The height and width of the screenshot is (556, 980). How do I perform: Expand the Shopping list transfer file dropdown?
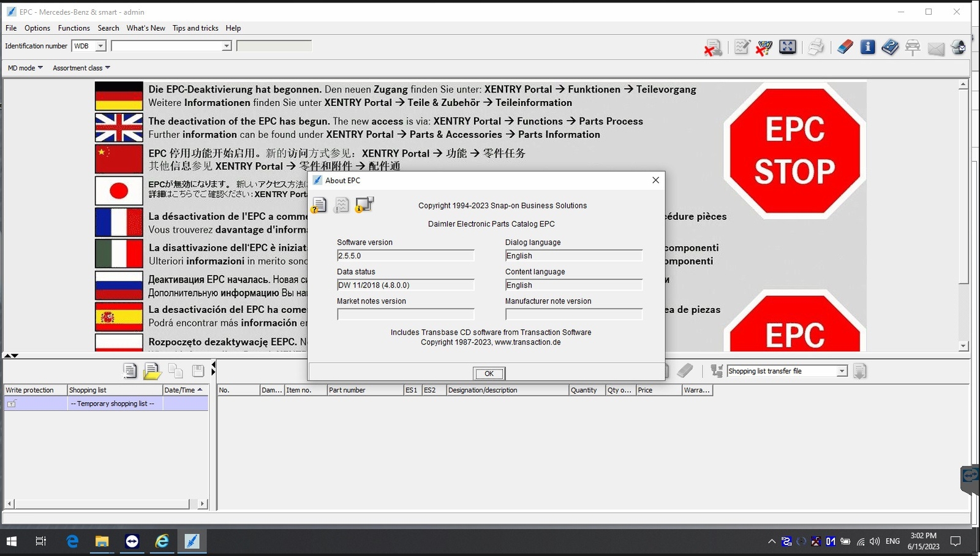(842, 371)
